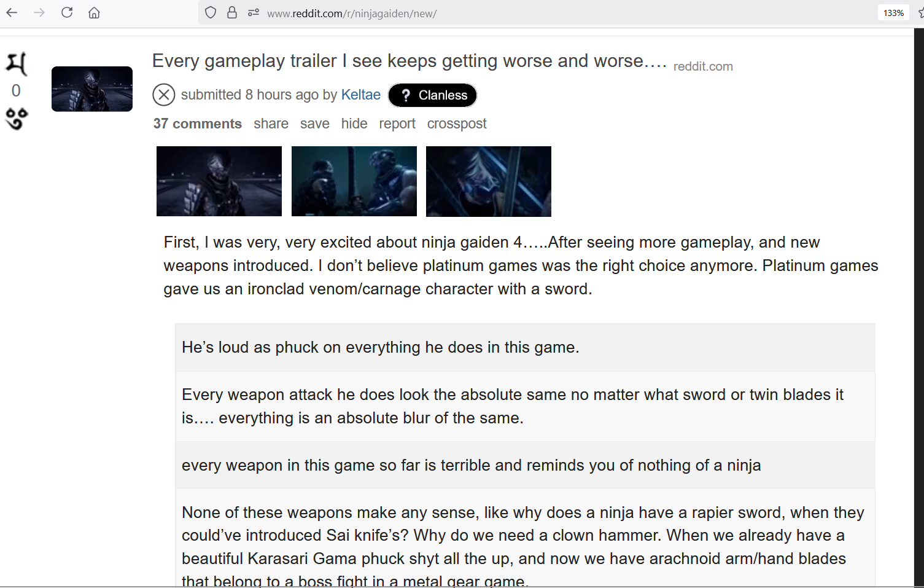Save this post

point(315,123)
